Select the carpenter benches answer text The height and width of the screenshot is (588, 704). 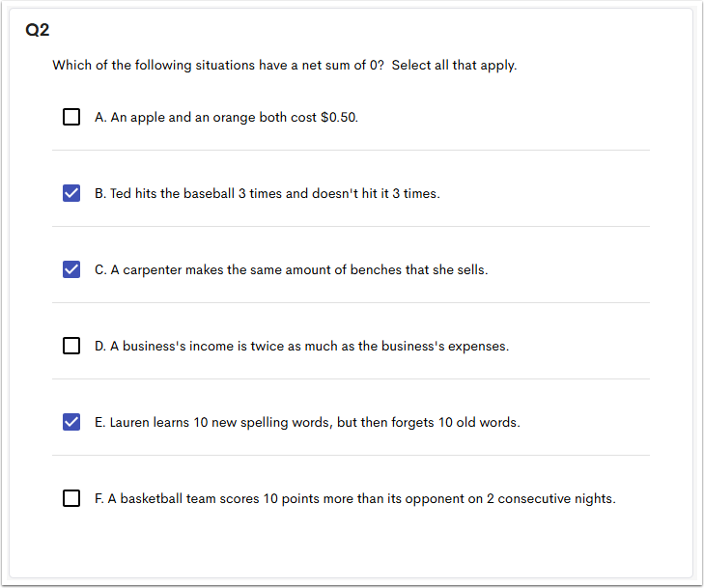tap(291, 269)
